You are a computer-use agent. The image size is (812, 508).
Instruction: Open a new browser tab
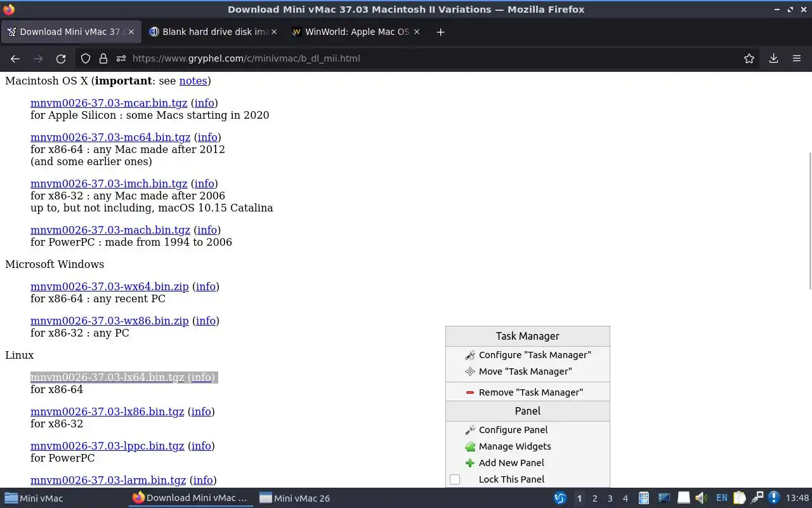coord(440,32)
